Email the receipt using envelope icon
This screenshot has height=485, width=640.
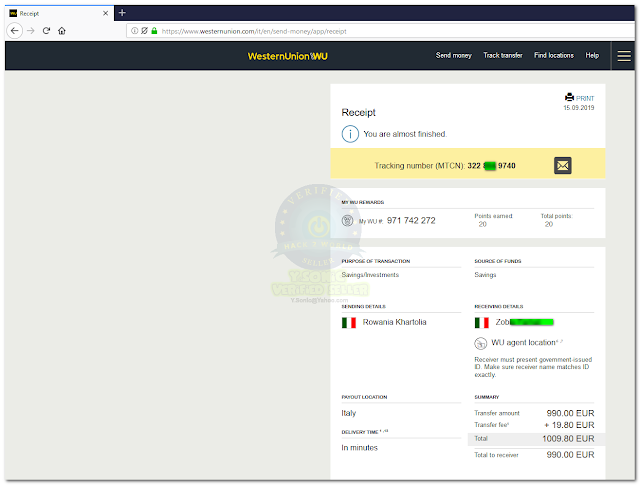click(562, 165)
